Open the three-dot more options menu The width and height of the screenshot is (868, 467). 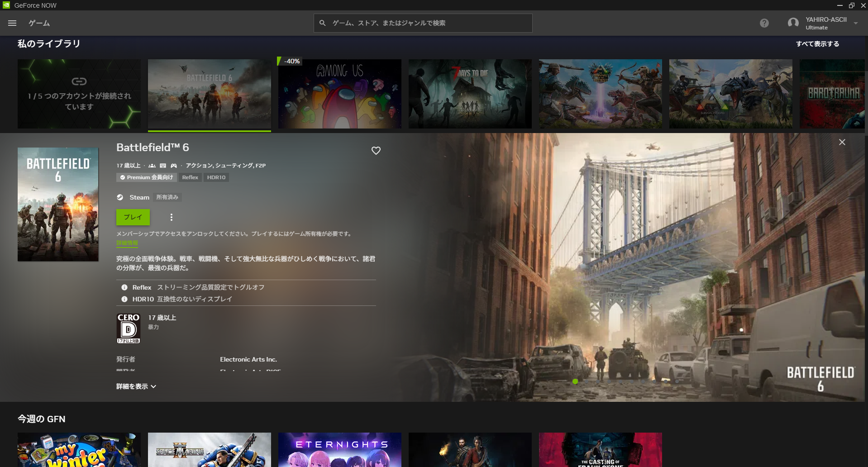click(x=171, y=217)
